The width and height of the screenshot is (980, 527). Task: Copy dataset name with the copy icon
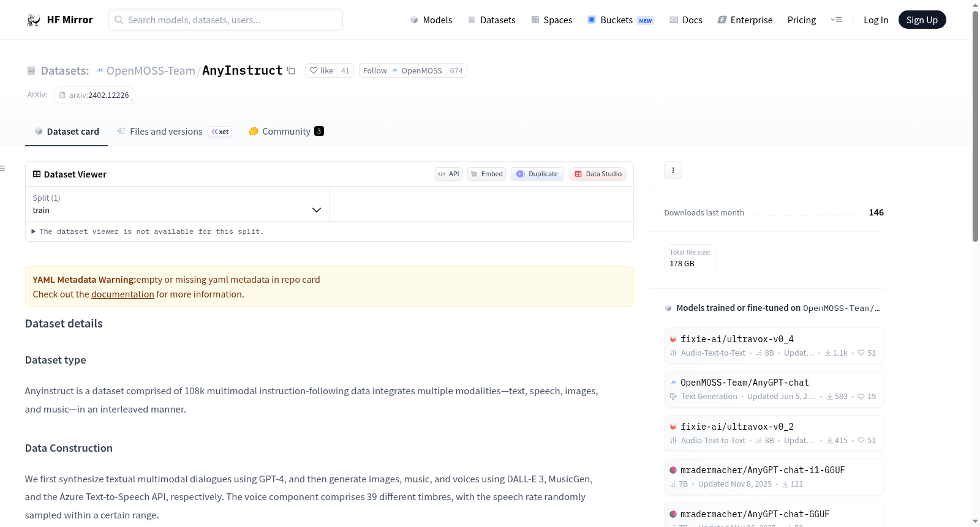click(x=292, y=71)
